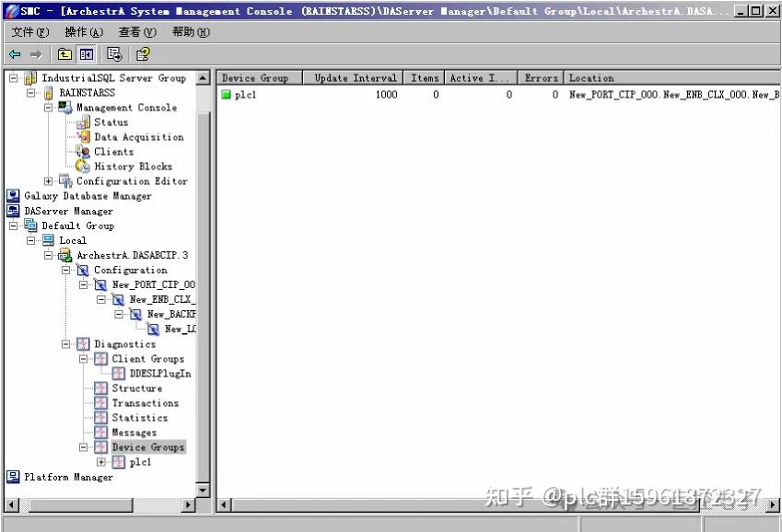The height and width of the screenshot is (532, 782).
Task: Click the Galaxy Database Manager icon
Action: pyautogui.click(x=14, y=196)
